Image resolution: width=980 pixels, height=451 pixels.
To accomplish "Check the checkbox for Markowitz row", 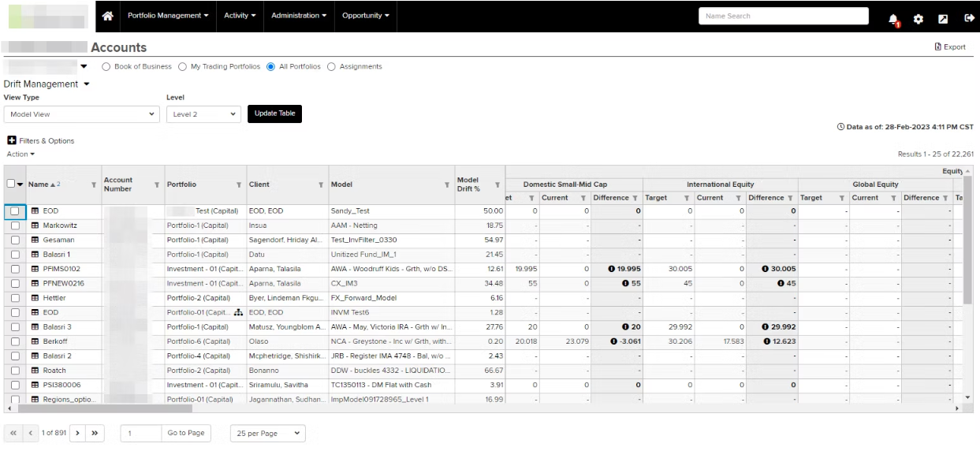I will point(14,225).
